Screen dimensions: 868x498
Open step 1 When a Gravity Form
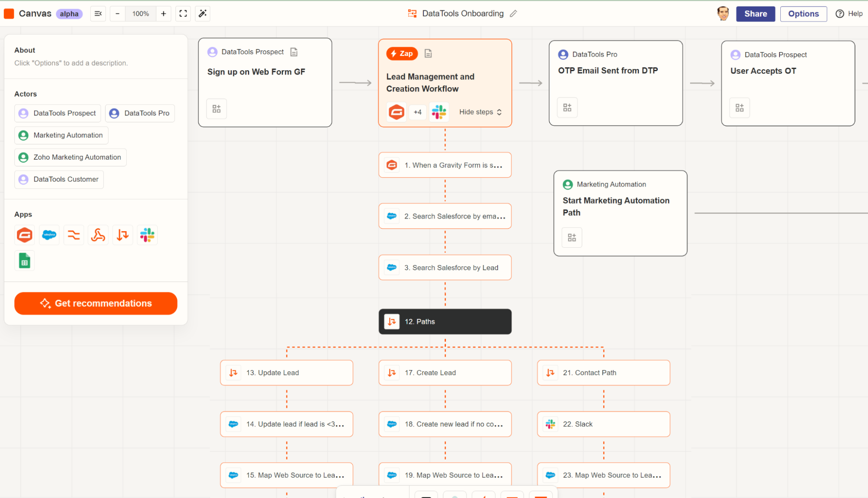[445, 165]
